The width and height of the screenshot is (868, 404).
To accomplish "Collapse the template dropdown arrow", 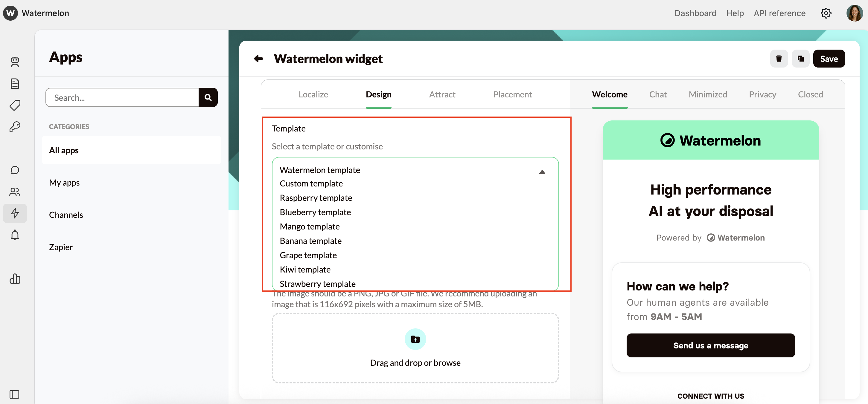I will tap(542, 172).
